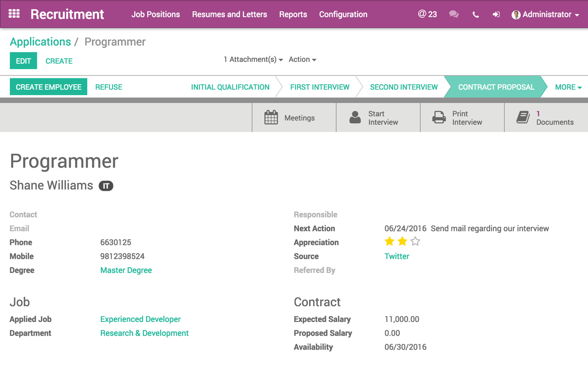Set appreciation to three stars
588x372 pixels.
coord(416,241)
